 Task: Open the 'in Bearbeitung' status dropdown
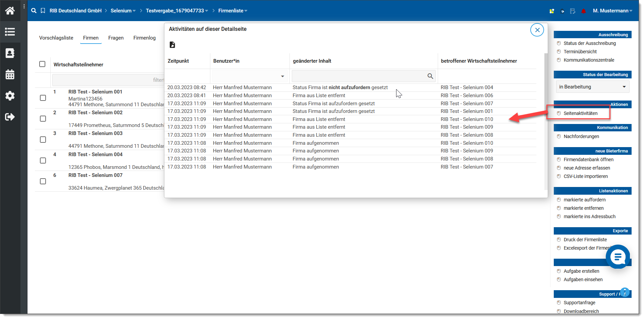click(593, 87)
